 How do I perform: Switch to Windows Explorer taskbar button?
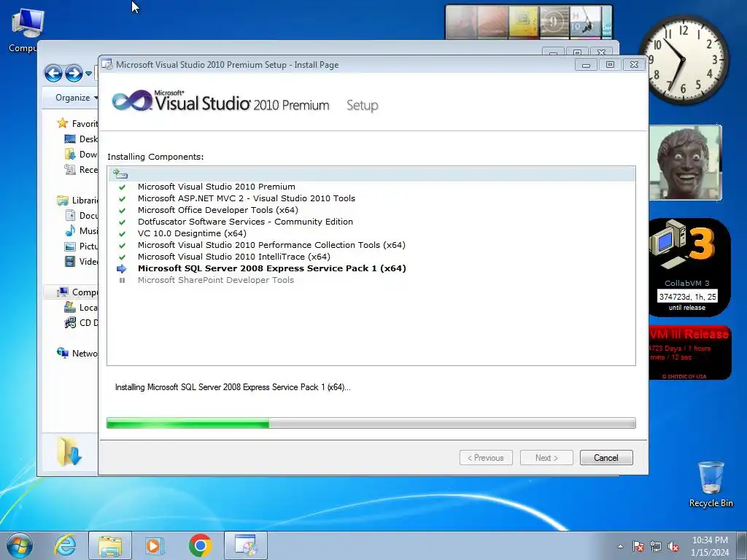(110, 545)
